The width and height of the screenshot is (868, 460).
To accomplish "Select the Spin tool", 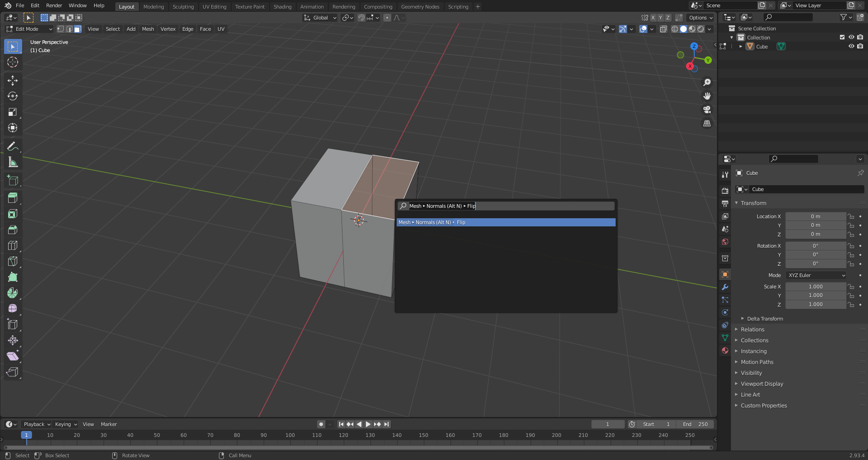I will pyautogui.click(x=13, y=293).
